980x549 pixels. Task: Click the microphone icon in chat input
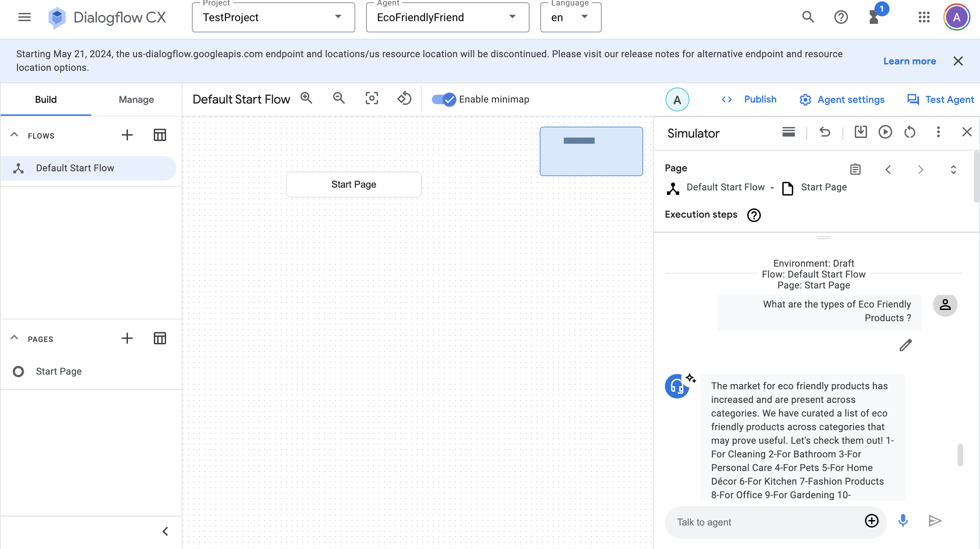[903, 521]
